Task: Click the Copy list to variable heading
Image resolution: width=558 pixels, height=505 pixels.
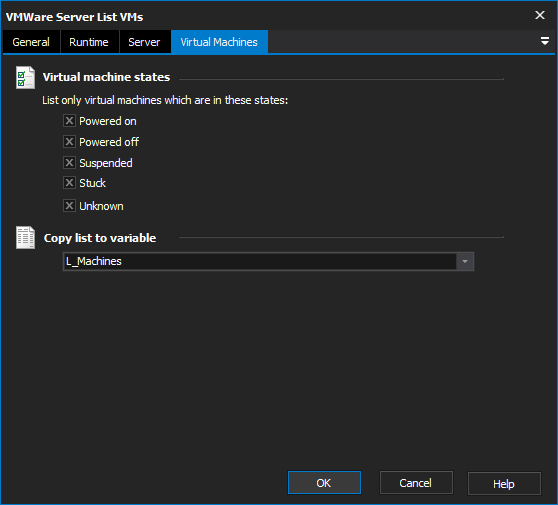Action: tap(100, 238)
